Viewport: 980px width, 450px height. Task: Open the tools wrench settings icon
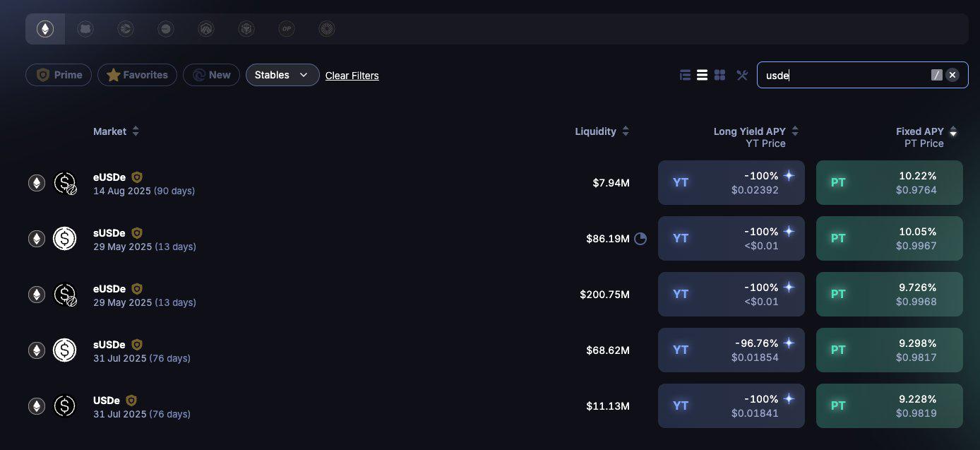tap(741, 75)
